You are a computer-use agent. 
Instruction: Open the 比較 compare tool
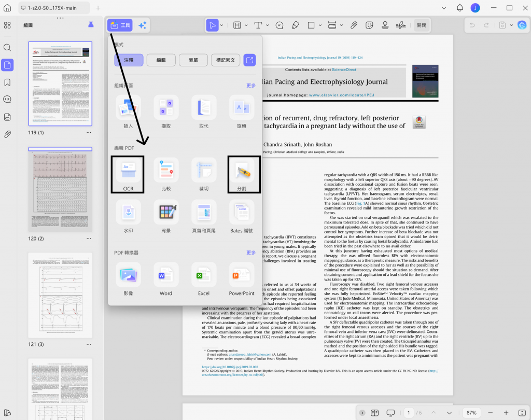point(166,175)
